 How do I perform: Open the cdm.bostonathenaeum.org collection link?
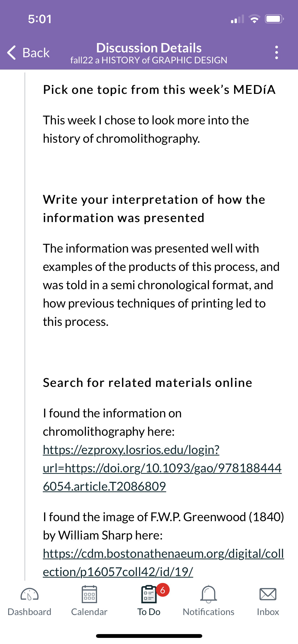[x=163, y=563]
